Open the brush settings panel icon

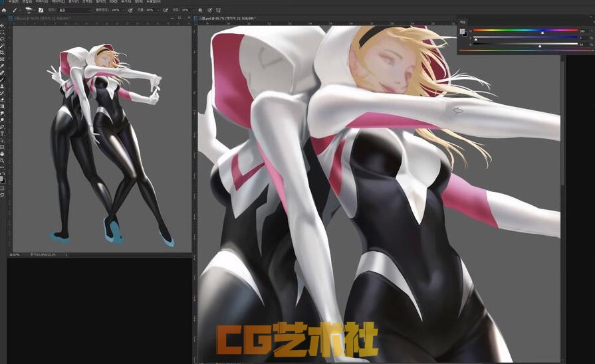pos(41,10)
